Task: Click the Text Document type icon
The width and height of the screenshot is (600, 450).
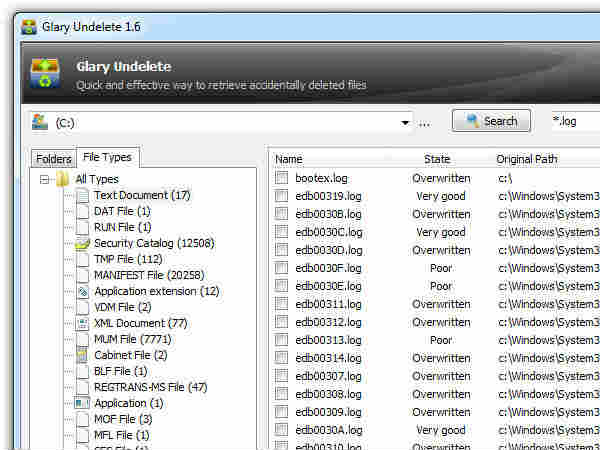Action: pyautogui.click(x=82, y=196)
